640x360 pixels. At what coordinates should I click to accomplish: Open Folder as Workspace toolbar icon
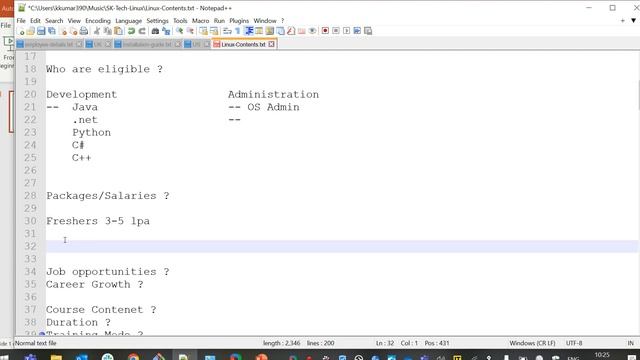302,31
